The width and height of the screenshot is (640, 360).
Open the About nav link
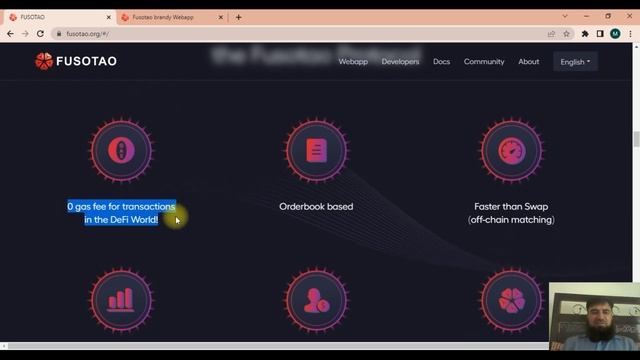(529, 62)
